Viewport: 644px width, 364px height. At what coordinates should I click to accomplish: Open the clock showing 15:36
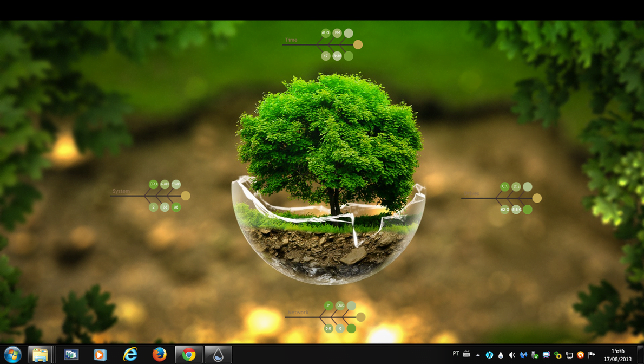(x=617, y=355)
